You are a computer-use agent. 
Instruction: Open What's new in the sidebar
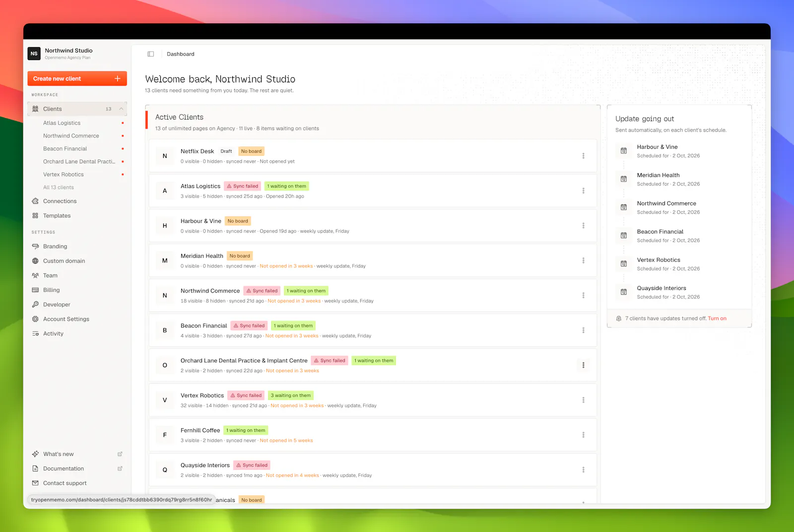pos(58,454)
